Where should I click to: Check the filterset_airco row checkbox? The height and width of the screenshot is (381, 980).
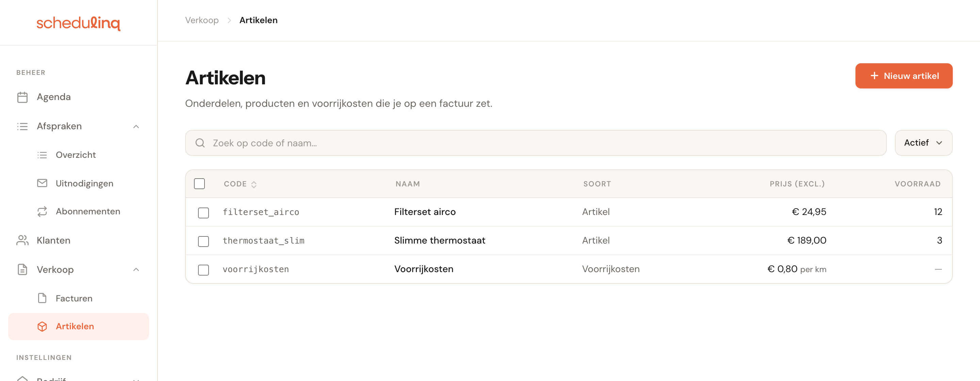coord(203,213)
